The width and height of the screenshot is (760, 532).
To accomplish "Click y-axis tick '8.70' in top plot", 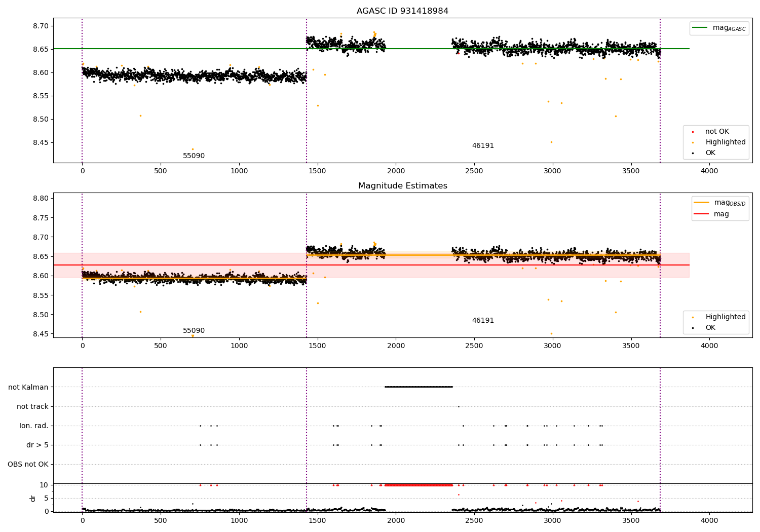I will point(41,26).
